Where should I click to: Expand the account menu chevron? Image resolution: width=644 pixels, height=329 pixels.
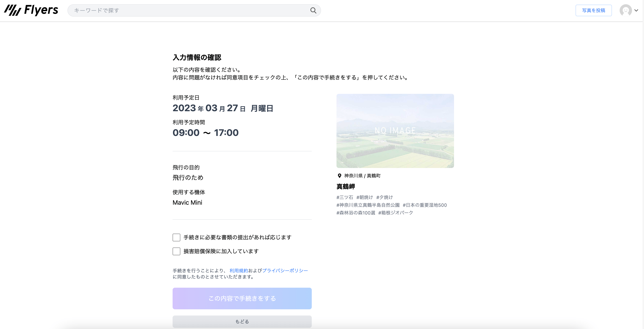click(636, 10)
